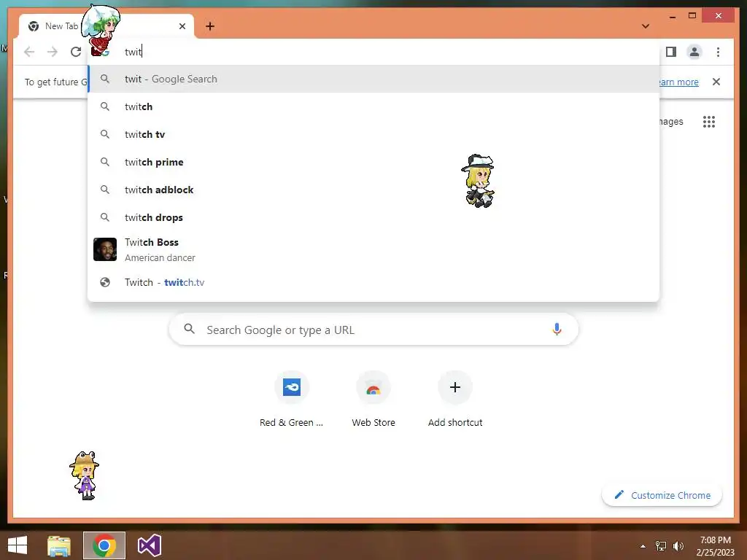Image resolution: width=747 pixels, height=560 pixels.
Task: Expand the tab search chevron
Action: 646,26
